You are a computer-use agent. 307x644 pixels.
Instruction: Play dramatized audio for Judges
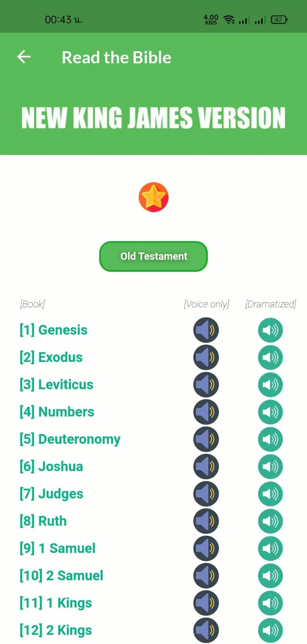(271, 494)
